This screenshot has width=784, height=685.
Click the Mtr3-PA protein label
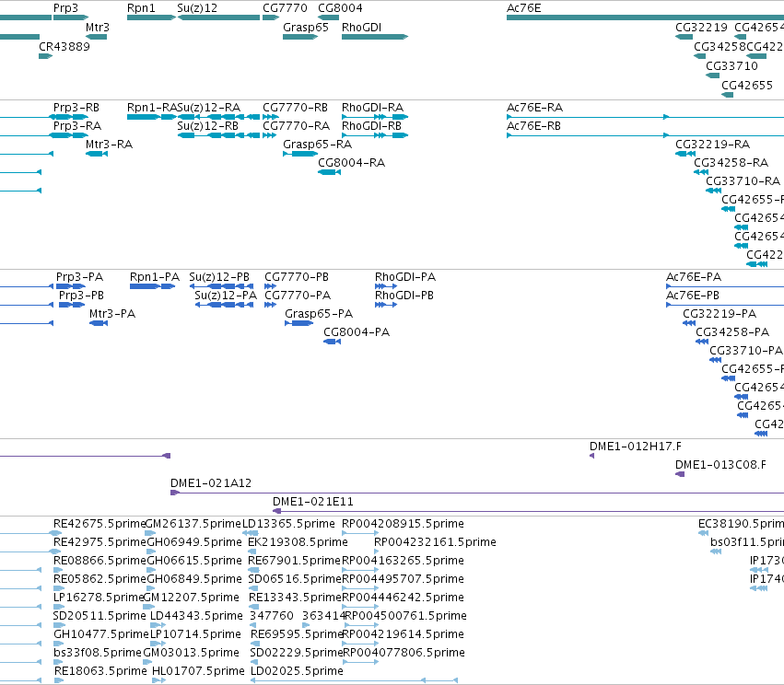112,314
